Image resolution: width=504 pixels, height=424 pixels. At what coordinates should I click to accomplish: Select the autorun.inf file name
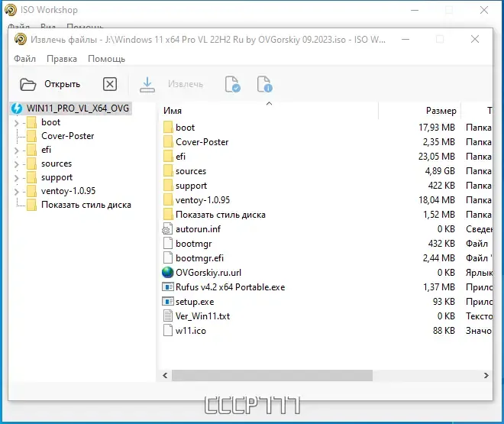click(198, 229)
